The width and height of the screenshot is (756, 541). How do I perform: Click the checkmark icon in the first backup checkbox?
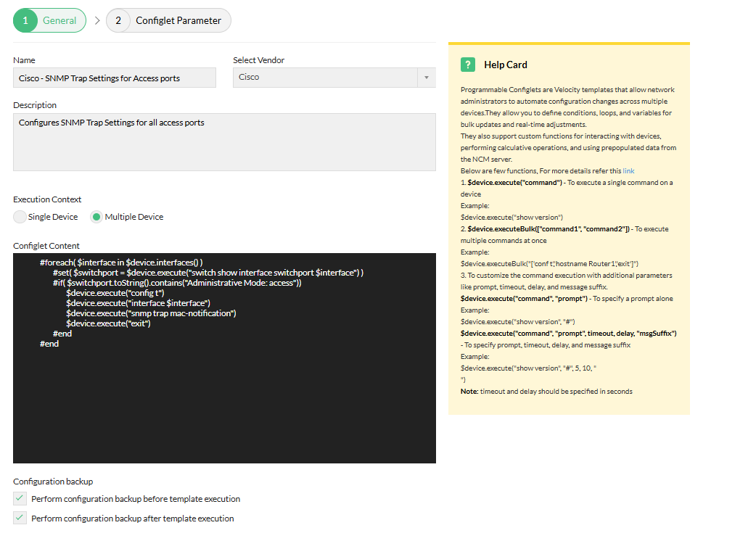coord(19,498)
